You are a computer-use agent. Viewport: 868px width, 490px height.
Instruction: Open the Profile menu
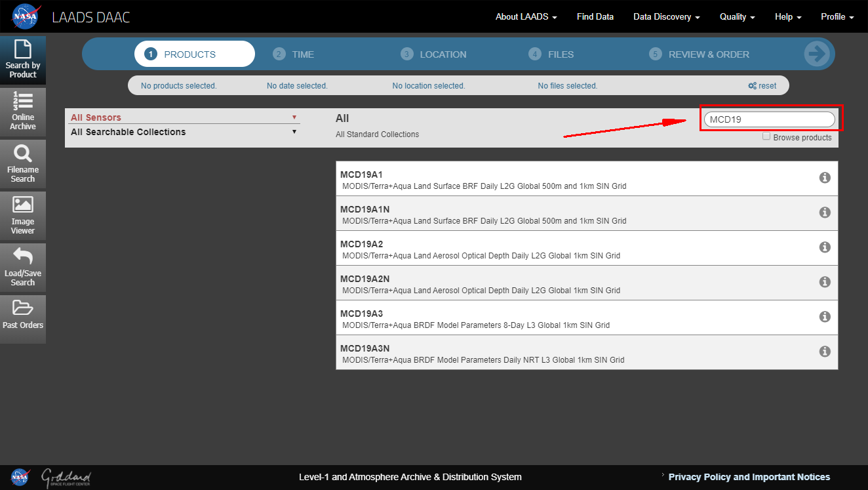click(837, 16)
